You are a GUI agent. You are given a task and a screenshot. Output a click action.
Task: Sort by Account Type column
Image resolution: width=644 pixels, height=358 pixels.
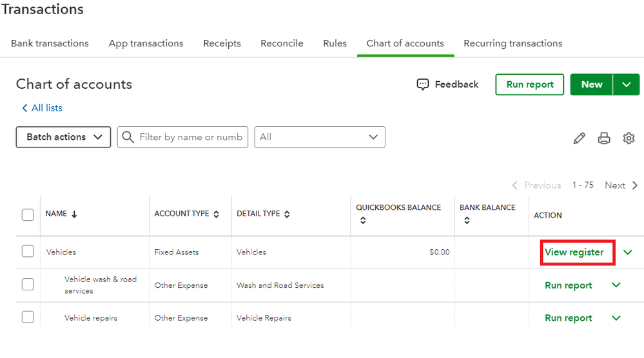(x=216, y=214)
